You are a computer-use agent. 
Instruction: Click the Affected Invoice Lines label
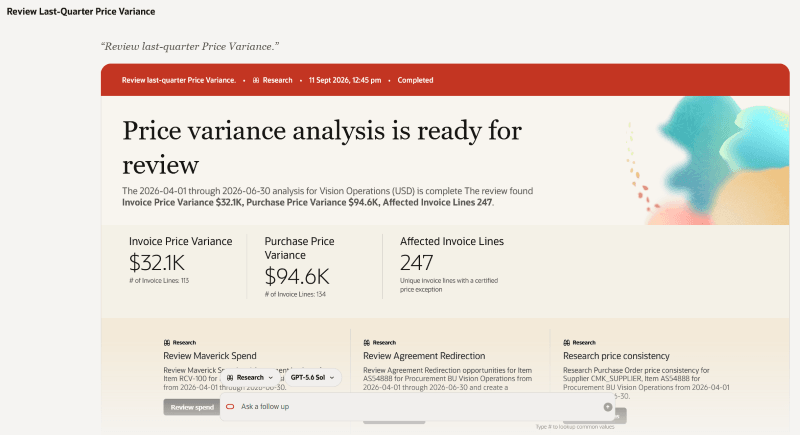point(452,241)
